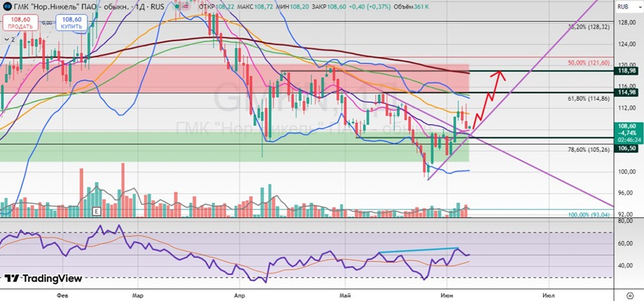
Task: Click the Объём 361 K volume value
Action: pyautogui.click(x=411, y=7)
